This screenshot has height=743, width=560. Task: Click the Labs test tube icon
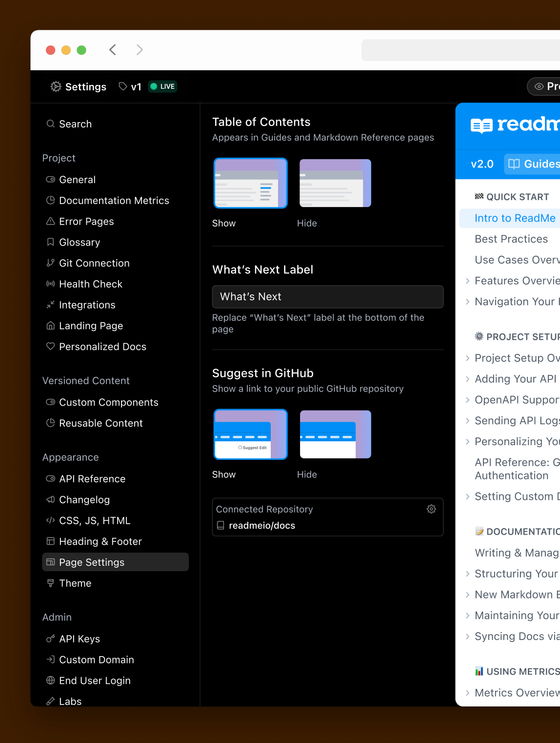(x=50, y=701)
